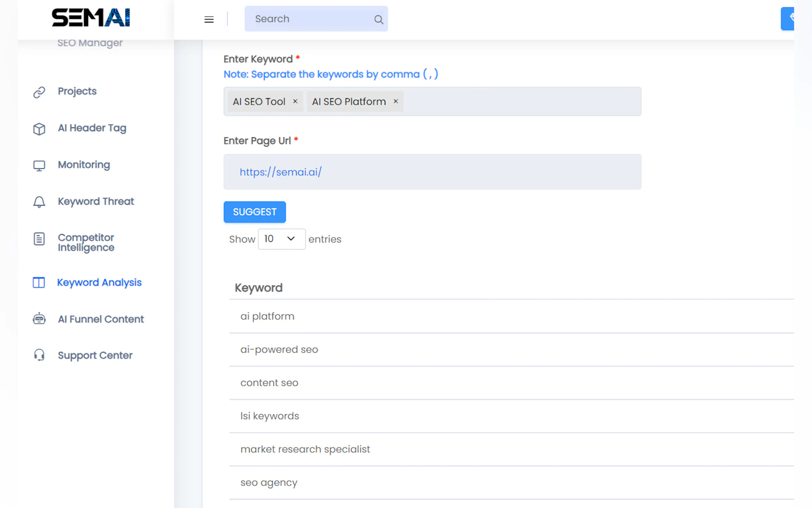Remove the AI SEO Tool keyword tag
The image size is (812, 508).
coord(295,101)
